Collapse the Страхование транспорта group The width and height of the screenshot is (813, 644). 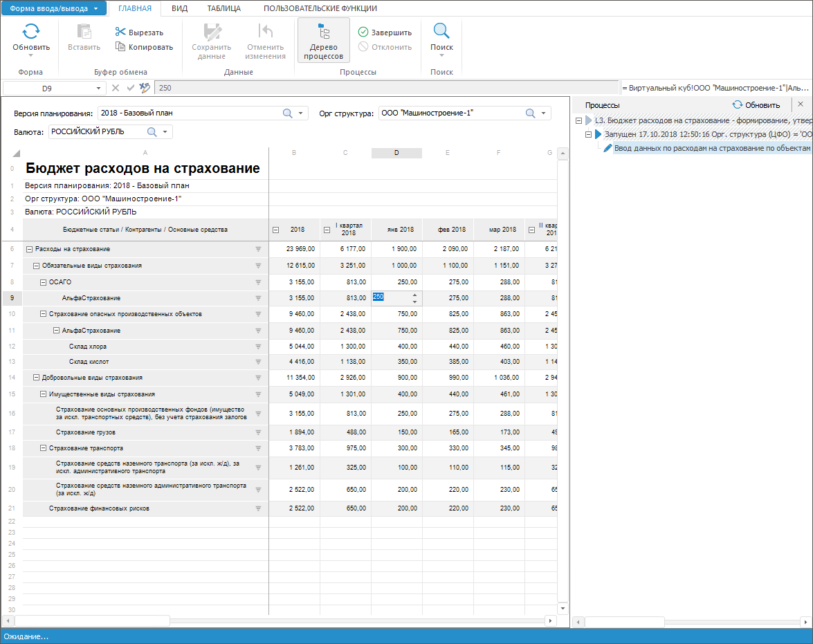tap(44, 448)
